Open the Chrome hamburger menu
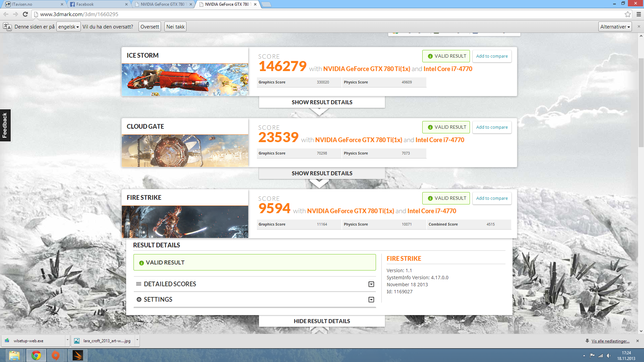Image resolution: width=644 pixels, height=362 pixels. tap(639, 14)
